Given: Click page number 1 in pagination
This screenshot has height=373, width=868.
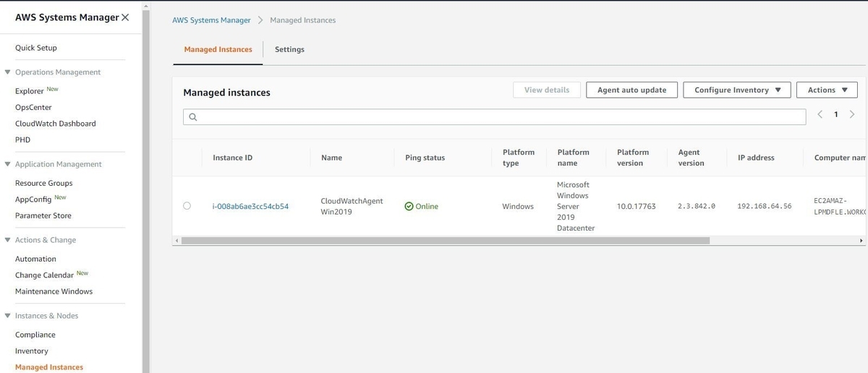Looking at the screenshot, I should [836, 114].
